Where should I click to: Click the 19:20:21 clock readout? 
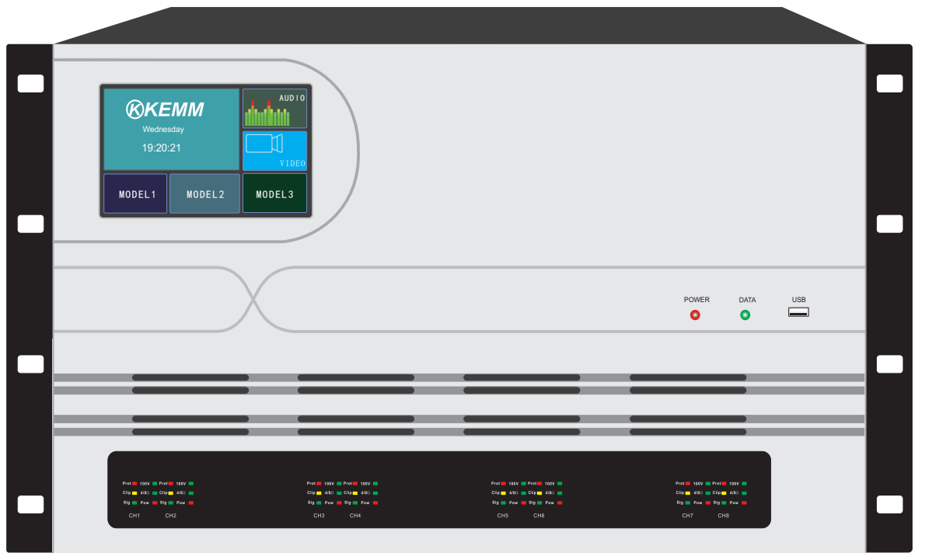(x=161, y=147)
